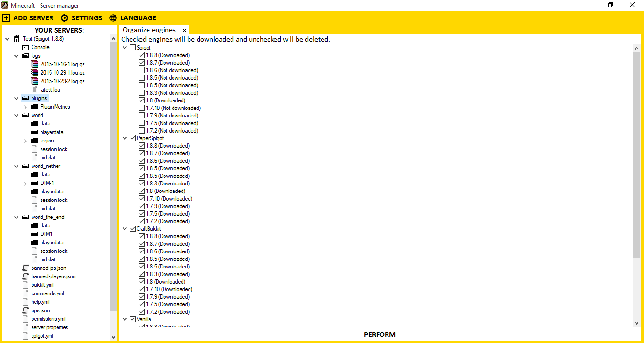
Task: Check Spigot 1.7.10 (Not downloaded)
Action: (x=141, y=108)
